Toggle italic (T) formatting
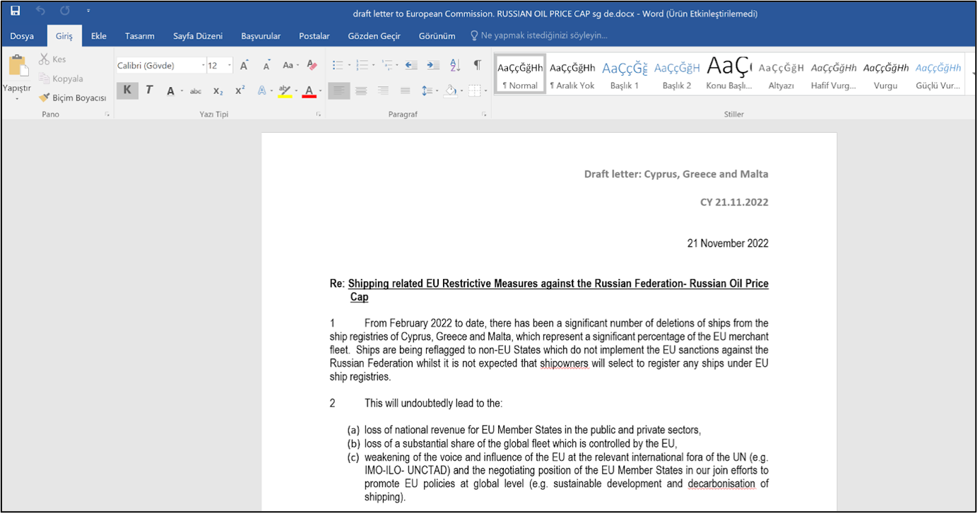 tap(149, 90)
